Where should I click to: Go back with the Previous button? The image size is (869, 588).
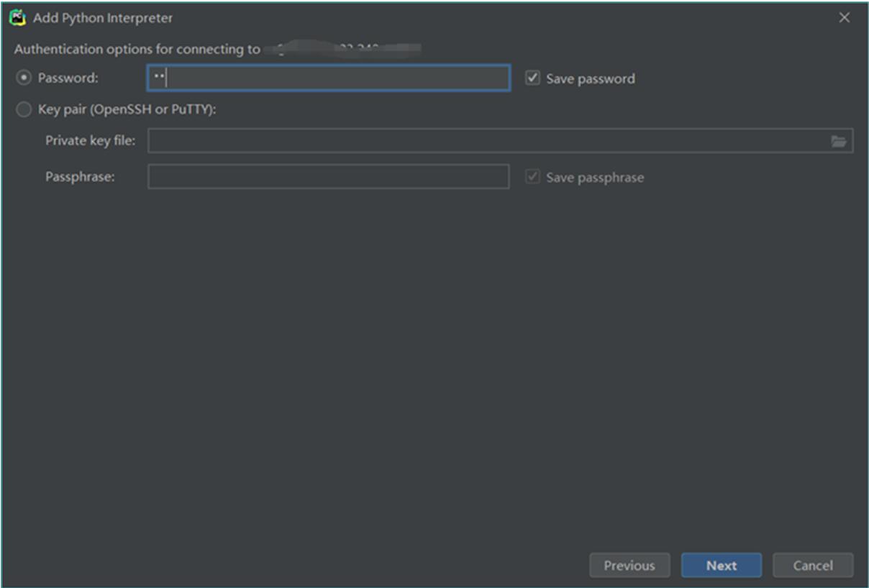(629, 566)
